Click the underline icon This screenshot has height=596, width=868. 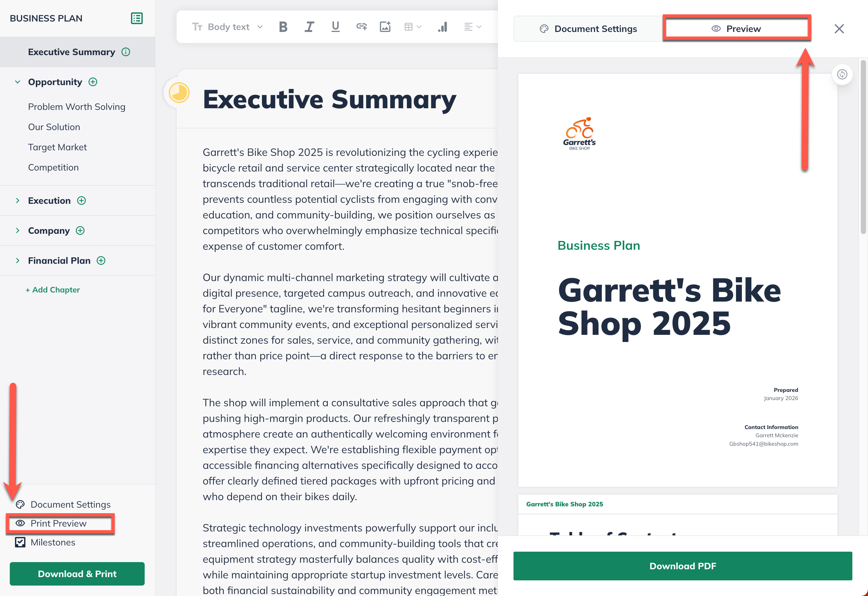pyautogui.click(x=335, y=27)
